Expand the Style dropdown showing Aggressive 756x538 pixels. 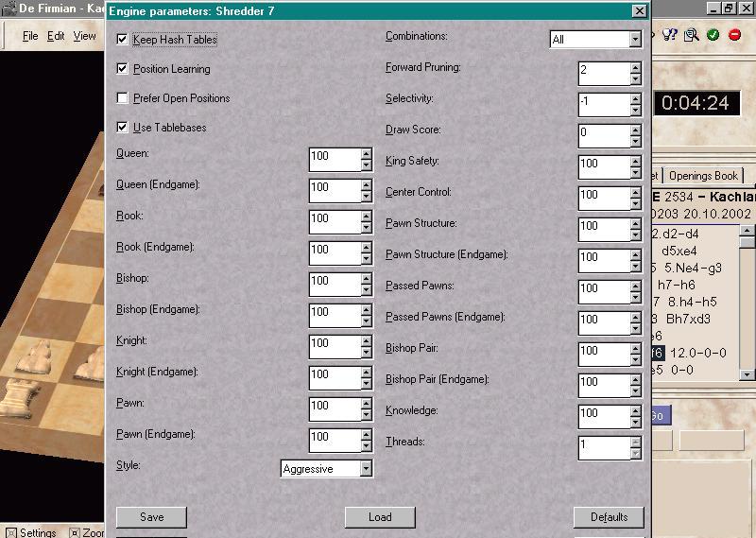[366, 469]
